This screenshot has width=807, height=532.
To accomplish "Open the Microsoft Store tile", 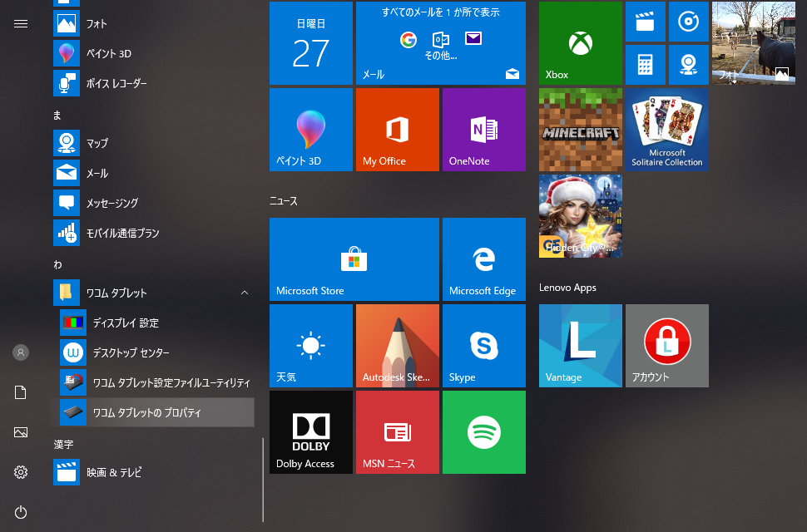I will 354,259.
